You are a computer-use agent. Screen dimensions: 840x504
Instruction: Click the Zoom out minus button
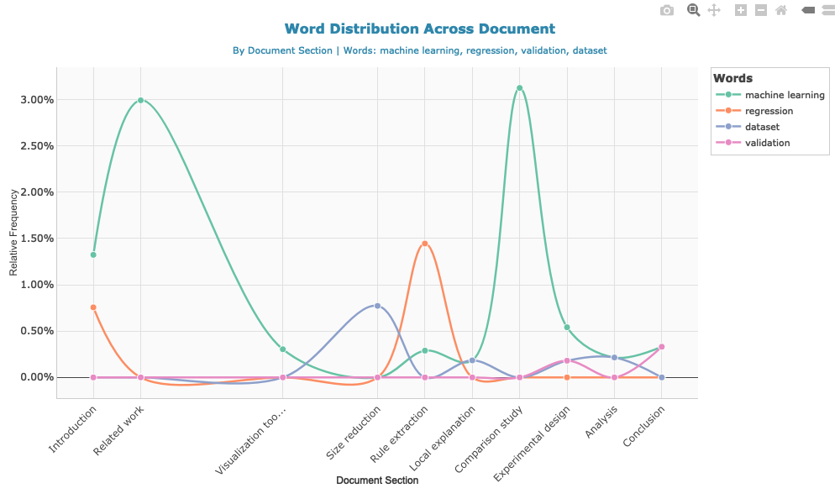[761, 10]
